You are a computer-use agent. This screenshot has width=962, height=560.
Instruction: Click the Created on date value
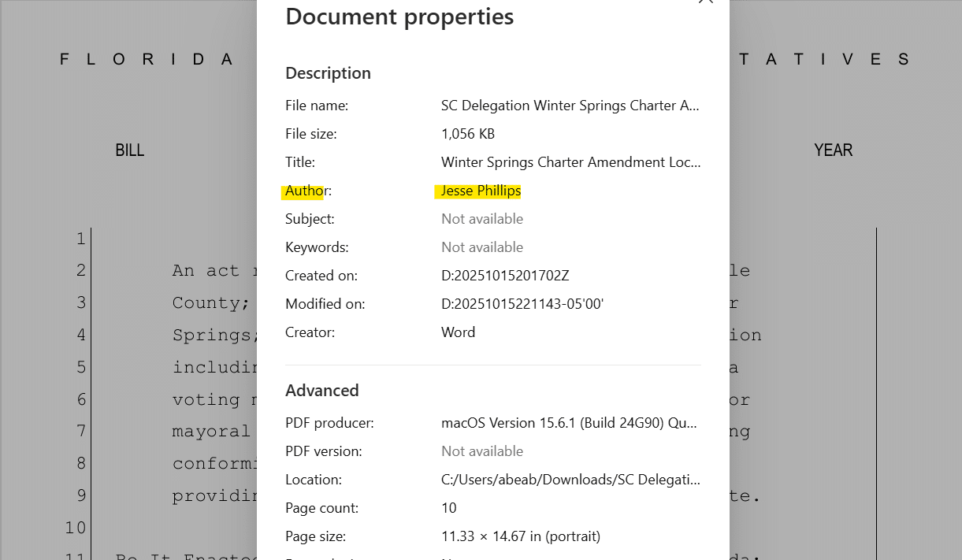click(504, 276)
